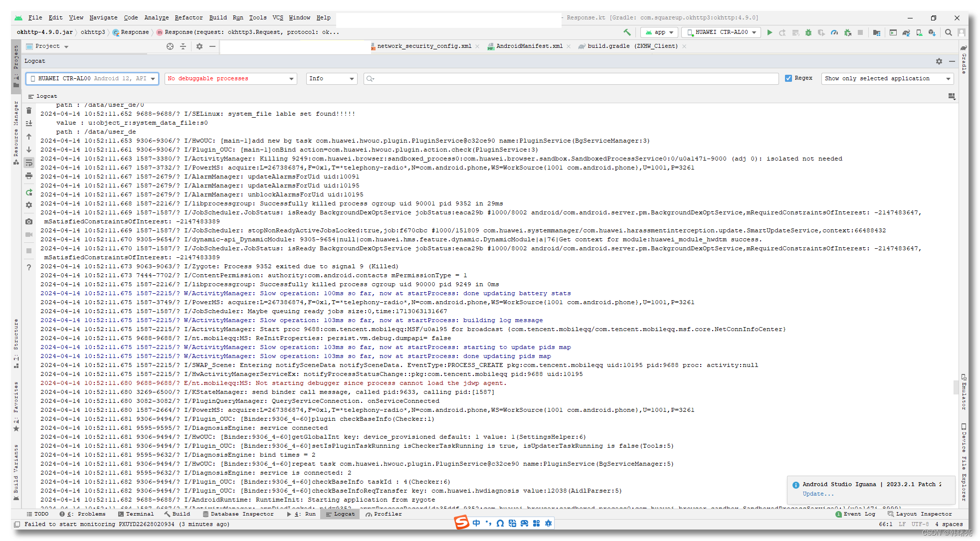Run app with the green play button
The height and width of the screenshot is (541, 980).
coord(770,32)
